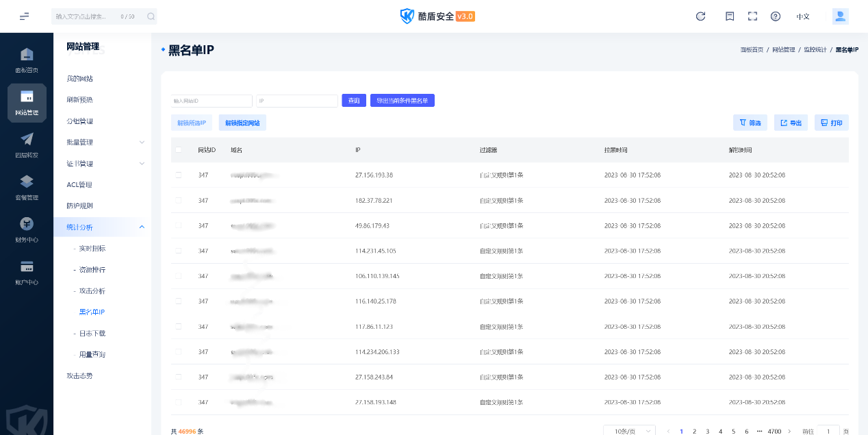Viewport: 868px width, 435px height.
Task: Go to 面板首页 in the dark sidebar
Action: click(27, 60)
